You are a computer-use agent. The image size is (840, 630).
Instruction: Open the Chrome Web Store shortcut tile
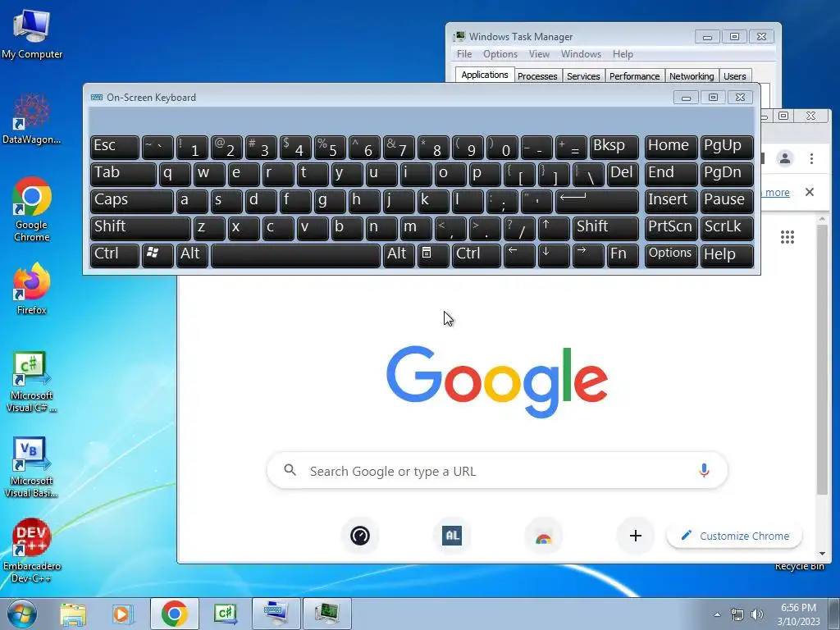[543, 535]
